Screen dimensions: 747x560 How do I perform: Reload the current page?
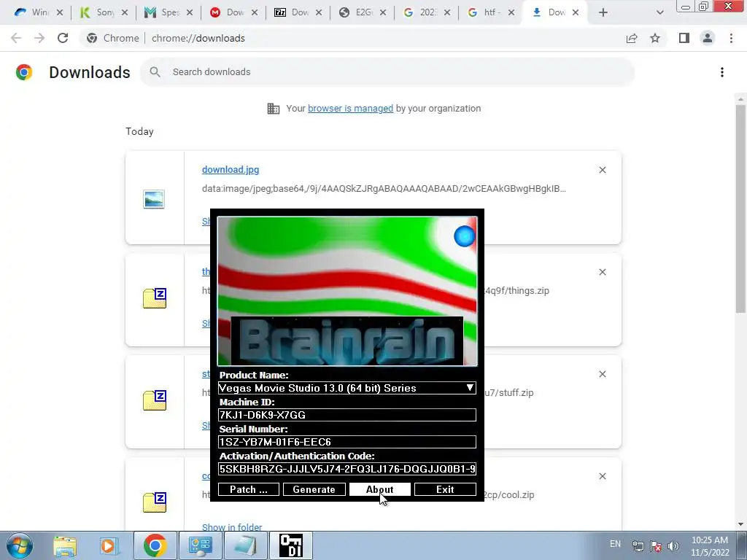[x=63, y=38]
